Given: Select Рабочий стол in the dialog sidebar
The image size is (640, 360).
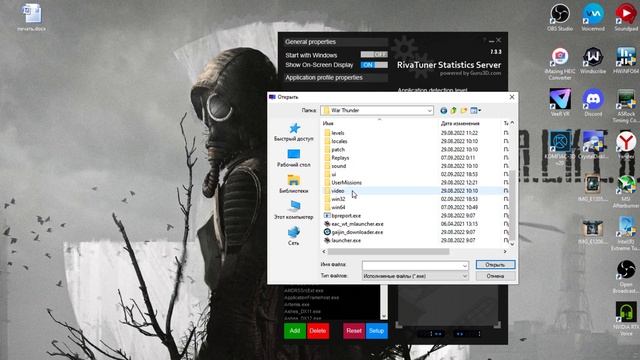Looking at the screenshot, I should tap(293, 158).
